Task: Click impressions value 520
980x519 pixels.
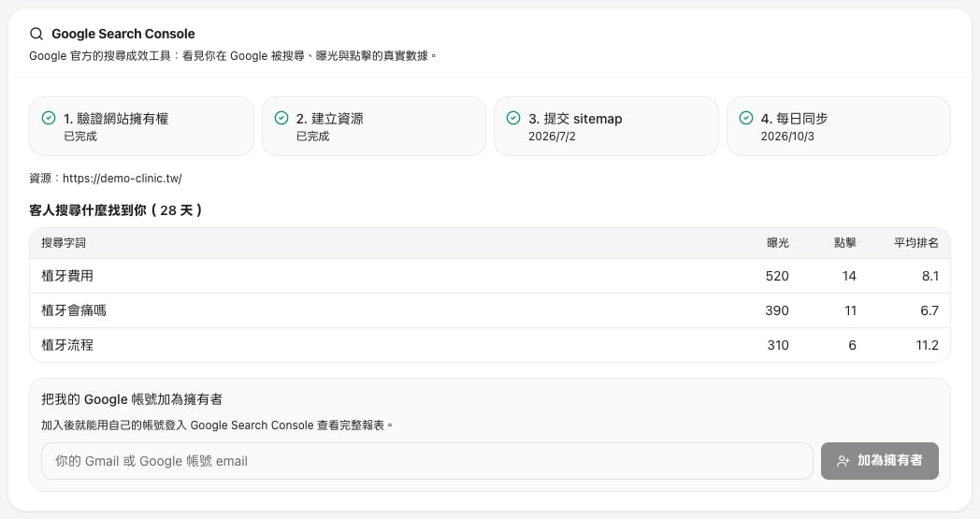Action: tap(777, 276)
